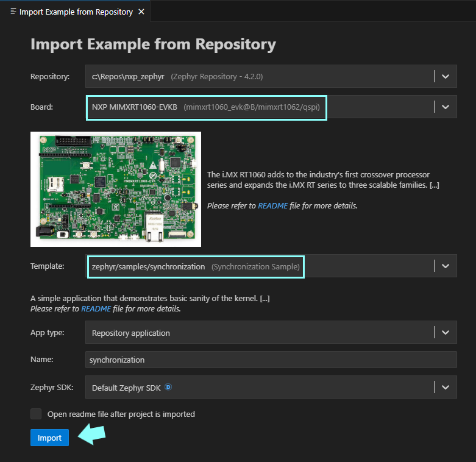Click the list icon on the editor tab
This screenshot has height=462, width=476.
click(13, 12)
